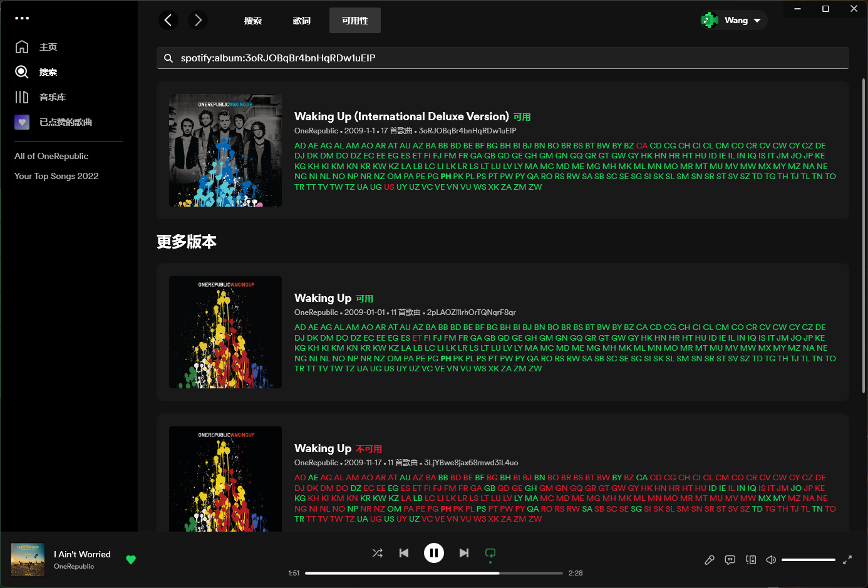
Task: Switch to the 歌词 lyrics tab
Action: (302, 21)
